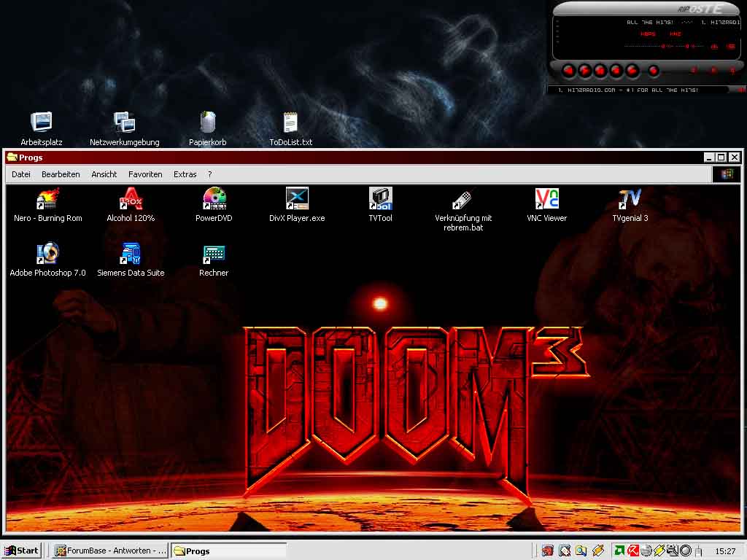The height and width of the screenshot is (560, 747).
Task: Open the Ansicht menu
Action: (104, 174)
